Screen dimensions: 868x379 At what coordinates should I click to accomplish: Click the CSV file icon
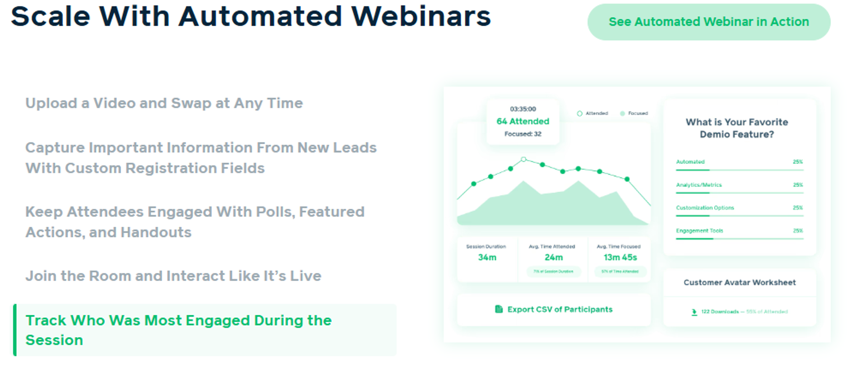pos(499,309)
